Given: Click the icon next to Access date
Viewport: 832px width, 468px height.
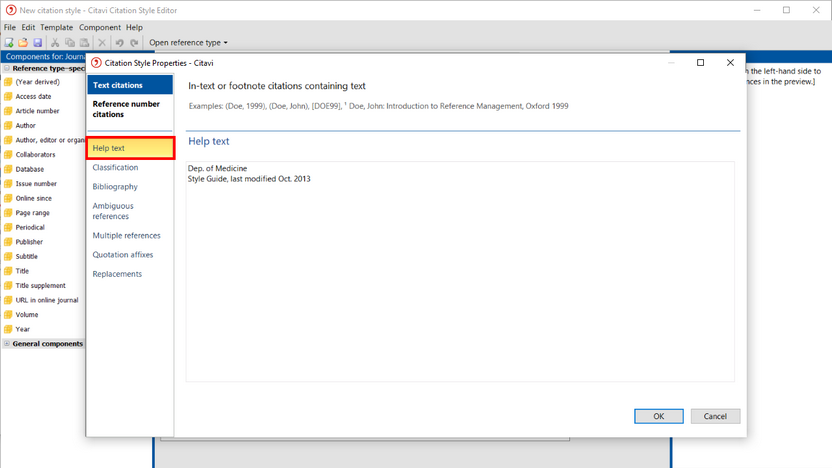Looking at the screenshot, I should tap(8, 97).
